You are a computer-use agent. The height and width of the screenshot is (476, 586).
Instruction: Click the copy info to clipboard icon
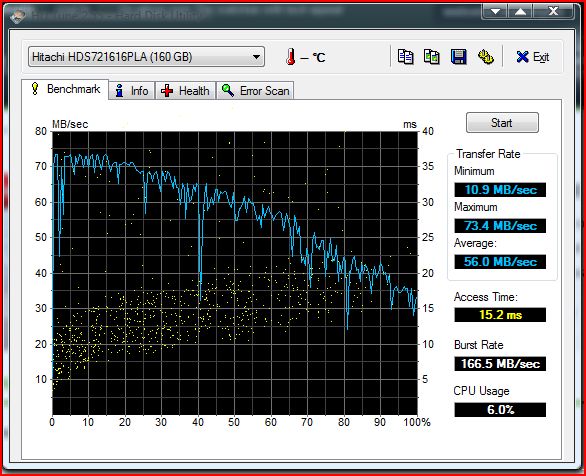point(405,57)
